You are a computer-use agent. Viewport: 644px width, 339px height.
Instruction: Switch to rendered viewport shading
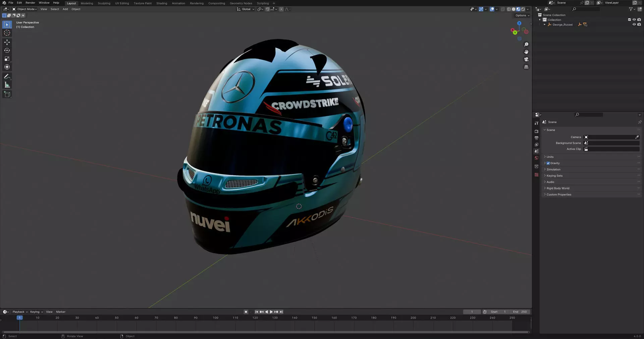(523, 9)
